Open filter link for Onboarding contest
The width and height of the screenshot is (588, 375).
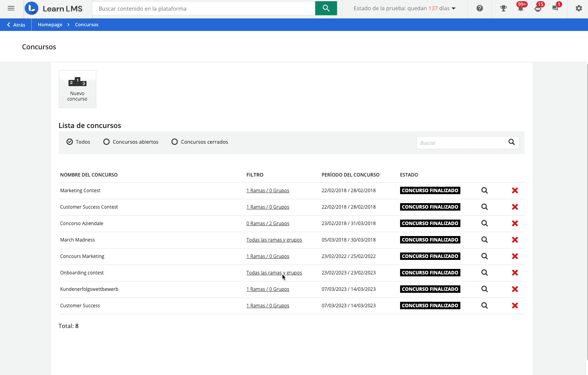point(274,273)
